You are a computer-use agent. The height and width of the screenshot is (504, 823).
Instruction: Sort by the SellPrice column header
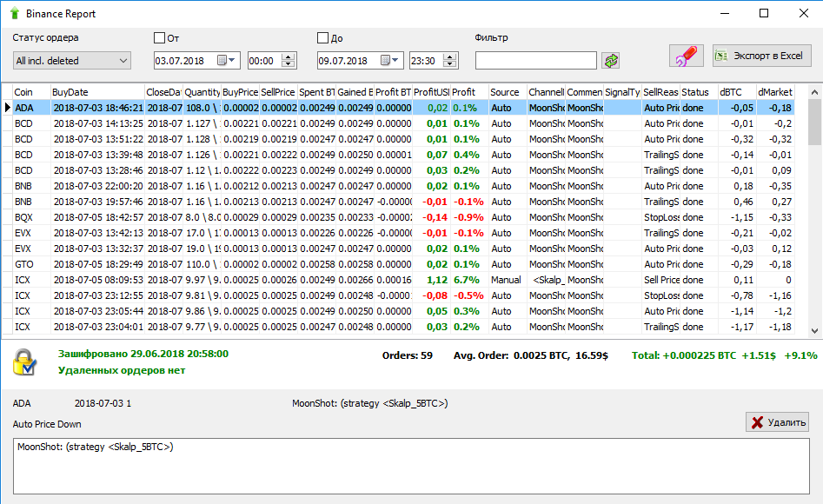pyautogui.click(x=279, y=92)
